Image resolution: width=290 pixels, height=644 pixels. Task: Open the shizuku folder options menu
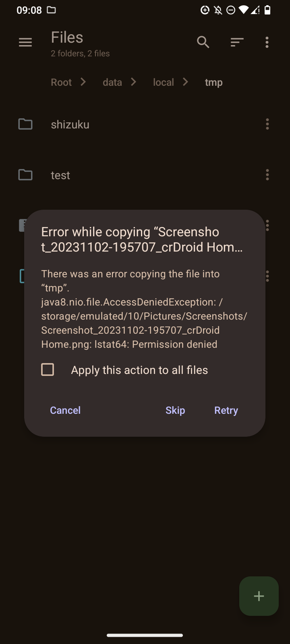click(267, 124)
